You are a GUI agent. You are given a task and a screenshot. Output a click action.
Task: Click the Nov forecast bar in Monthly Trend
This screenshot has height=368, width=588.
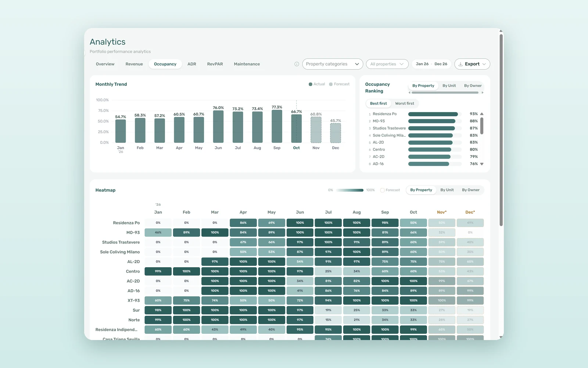[x=316, y=130]
